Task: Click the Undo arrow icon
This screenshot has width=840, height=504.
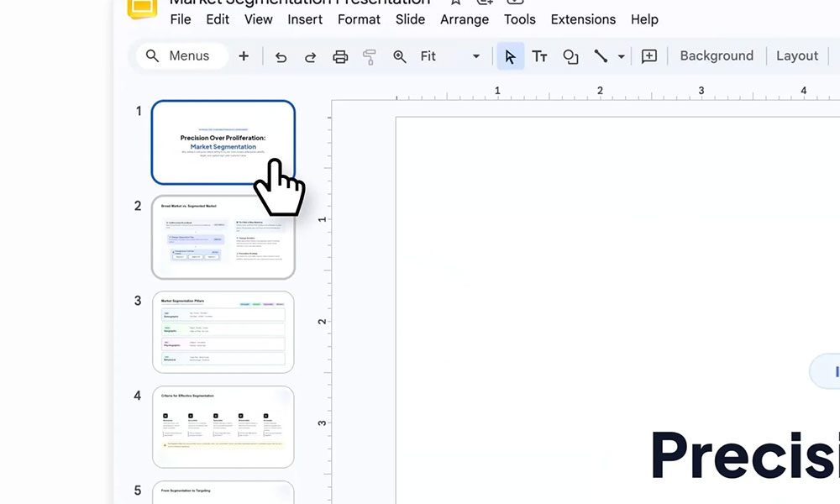Action: tap(281, 56)
